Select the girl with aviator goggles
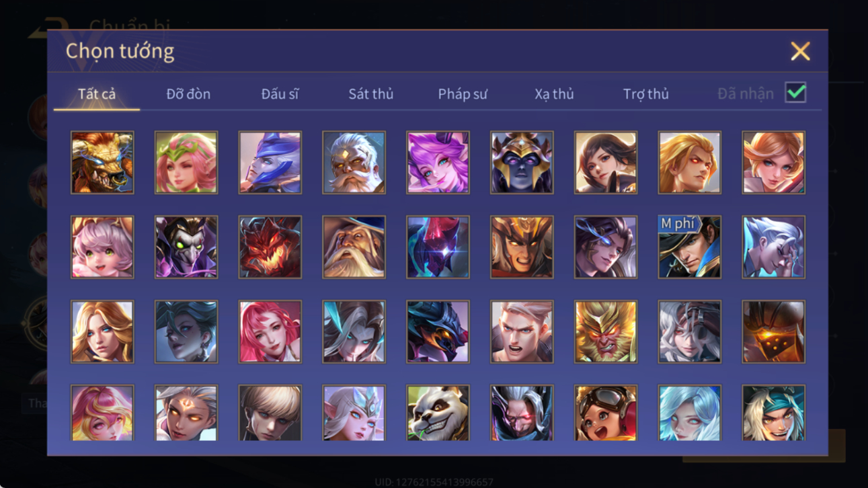Viewport: 868px width, 488px height. click(x=606, y=413)
